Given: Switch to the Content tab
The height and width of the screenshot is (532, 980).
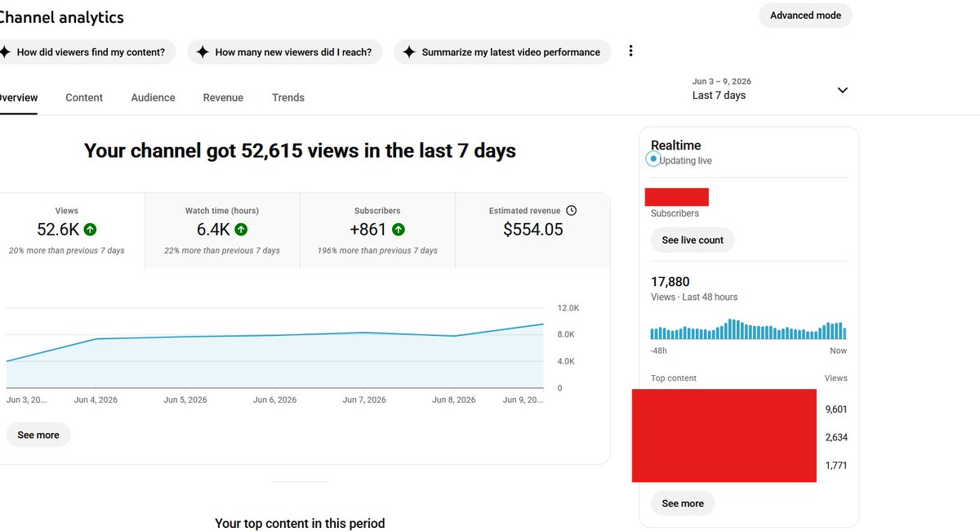Looking at the screenshot, I should [84, 97].
